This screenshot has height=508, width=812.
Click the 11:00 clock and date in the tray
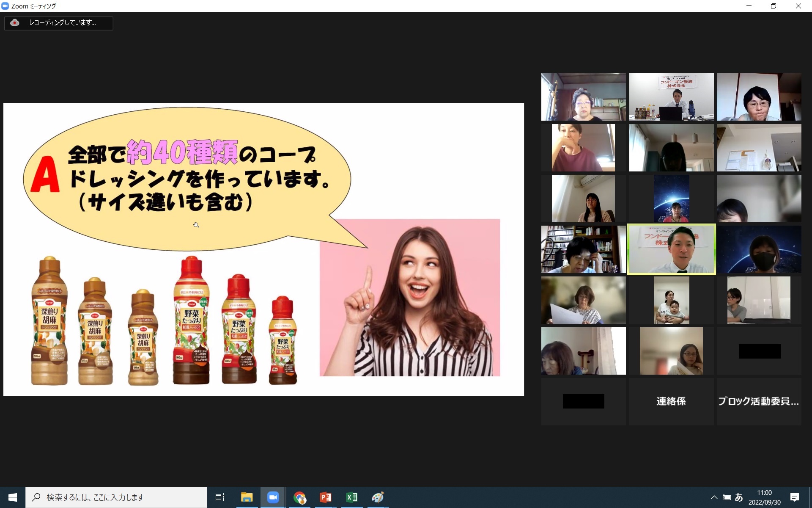(x=764, y=497)
